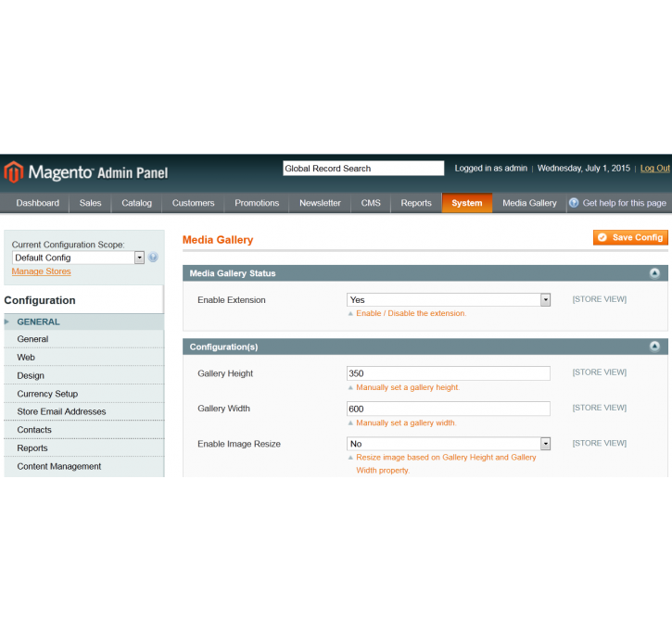
Task: Click the scope help question icon
Action: [153, 257]
